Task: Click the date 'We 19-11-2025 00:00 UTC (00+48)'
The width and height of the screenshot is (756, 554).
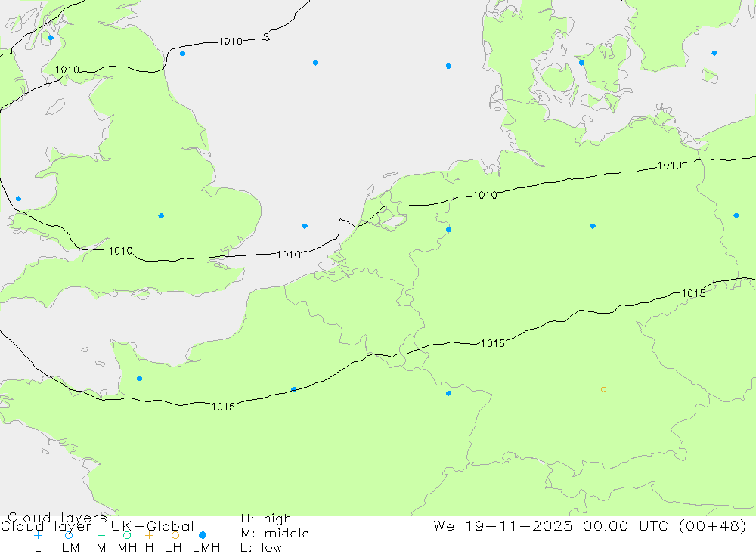Action: pos(590,525)
